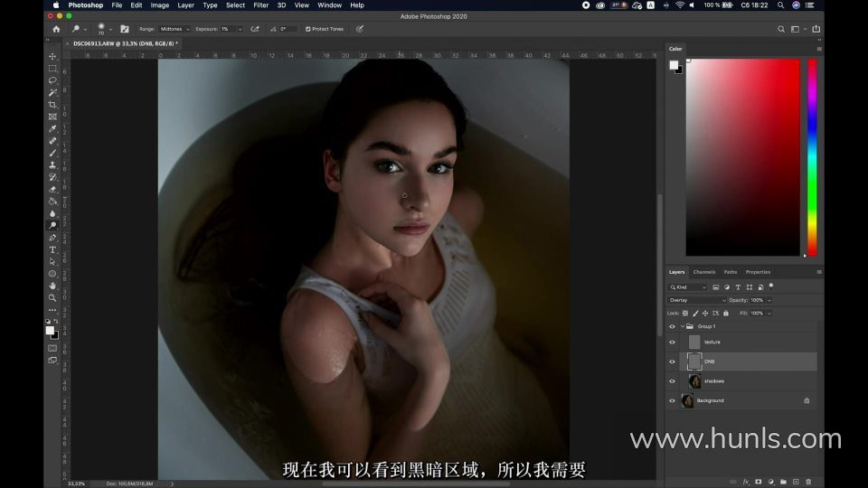Click the Home icon in options bar

(56, 29)
